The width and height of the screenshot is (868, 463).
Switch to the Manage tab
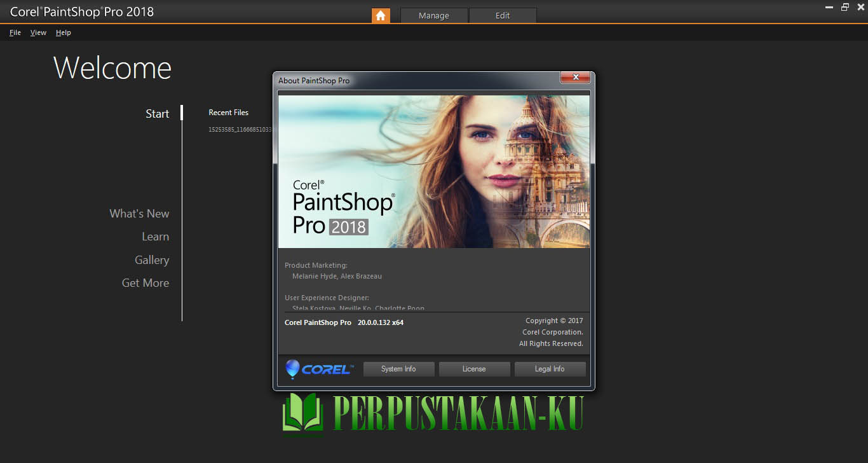click(434, 15)
